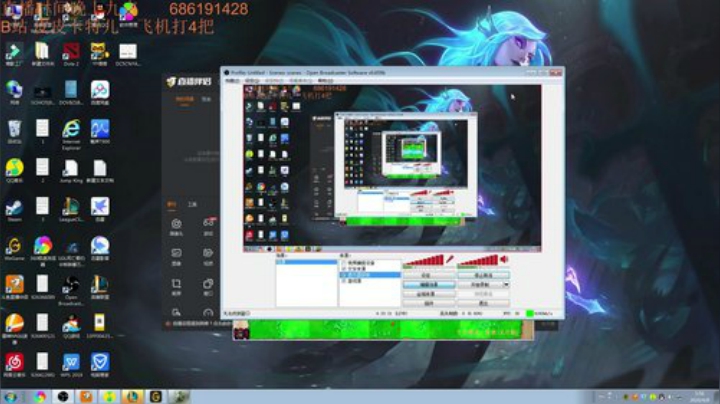The height and width of the screenshot is (404, 720).
Task: Select the desktop text file named 1
Action: [x=43, y=132]
